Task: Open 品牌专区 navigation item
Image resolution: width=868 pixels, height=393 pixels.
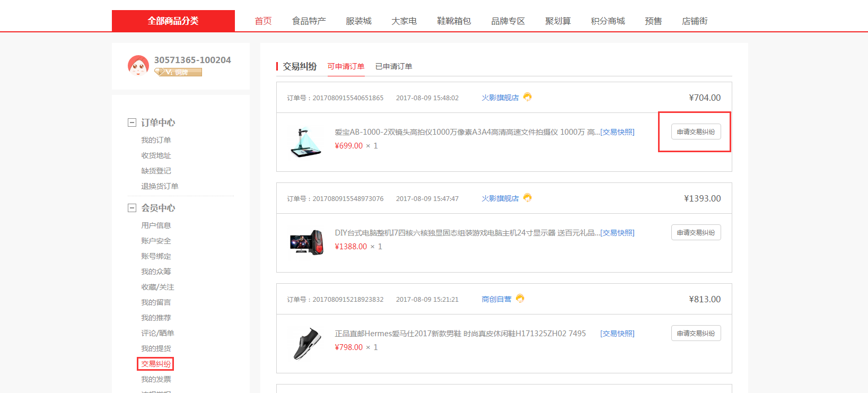Action: (x=508, y=21)
